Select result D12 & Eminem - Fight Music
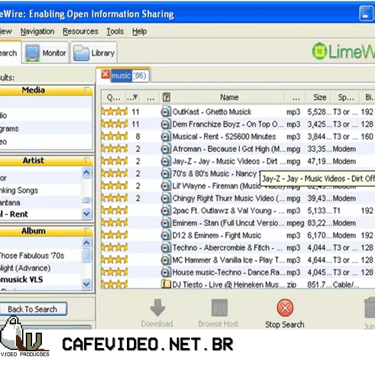The height and width of the screenshot is (366, 375). (x=216, y=235)
